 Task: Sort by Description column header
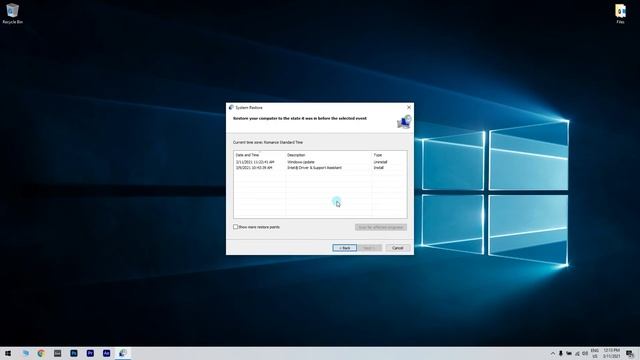[x=329, y=155]
